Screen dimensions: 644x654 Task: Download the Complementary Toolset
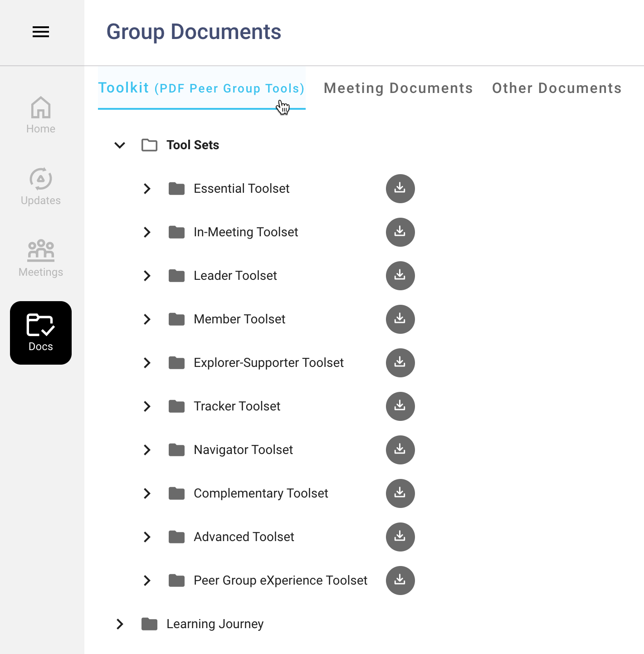click(x=400, y=493)
